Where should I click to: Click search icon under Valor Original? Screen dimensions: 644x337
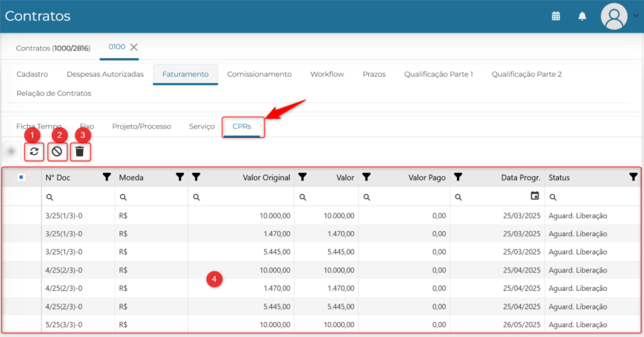tap(197, 197)
